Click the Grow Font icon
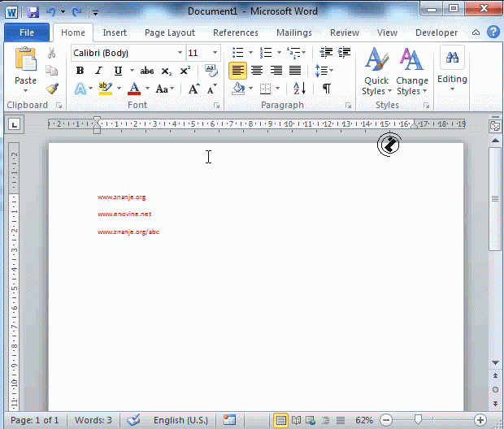 click(x=193, y=89)
